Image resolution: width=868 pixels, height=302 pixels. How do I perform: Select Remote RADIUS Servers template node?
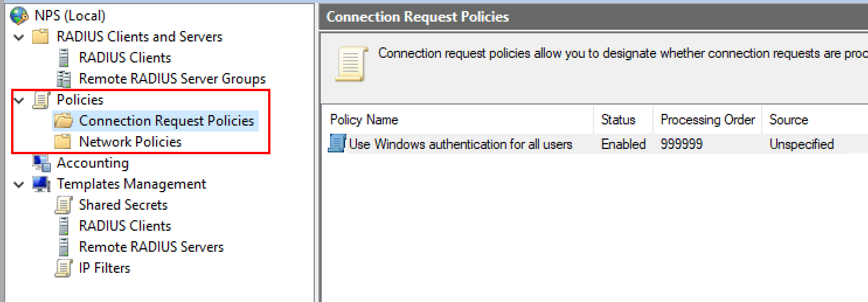(151, 247)
